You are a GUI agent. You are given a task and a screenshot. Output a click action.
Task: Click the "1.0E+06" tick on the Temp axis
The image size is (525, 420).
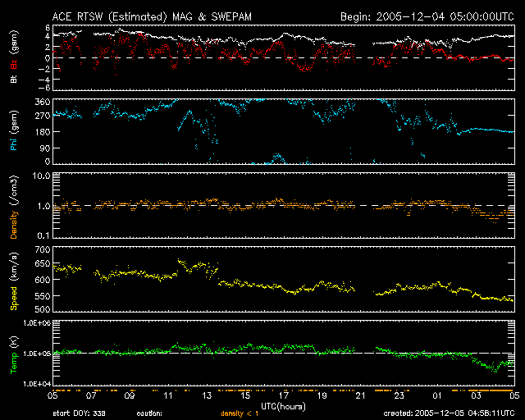pos(37,323)
